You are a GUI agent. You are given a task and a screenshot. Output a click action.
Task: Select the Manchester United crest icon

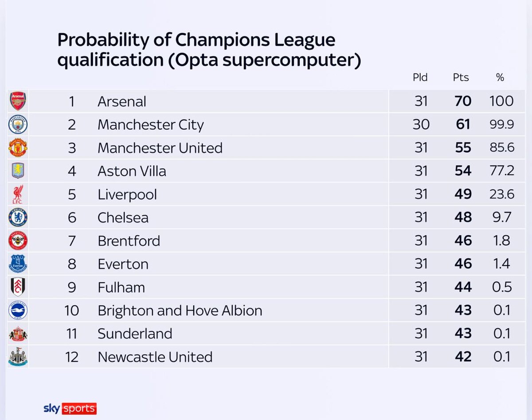click(18, 148)
